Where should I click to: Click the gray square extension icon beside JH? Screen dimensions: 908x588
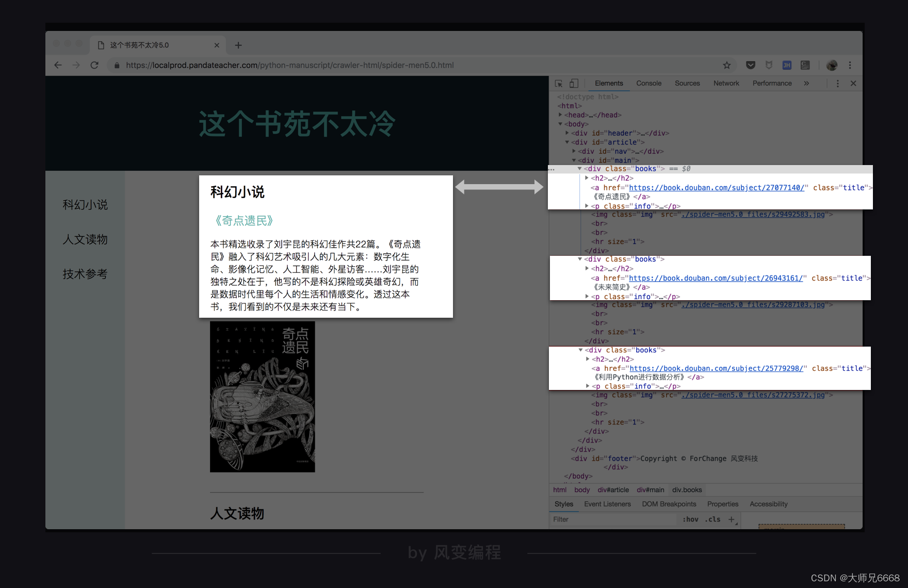click(805, 65)
